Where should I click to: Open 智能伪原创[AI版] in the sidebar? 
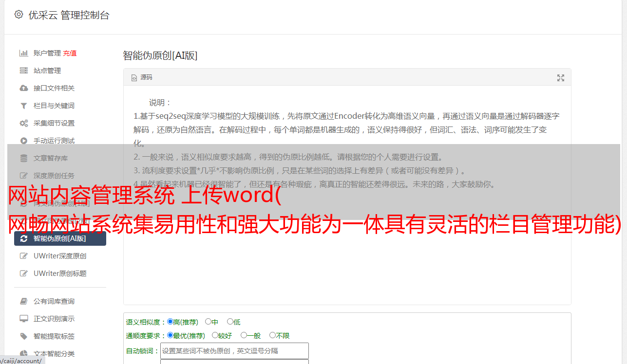pos(60,238)
